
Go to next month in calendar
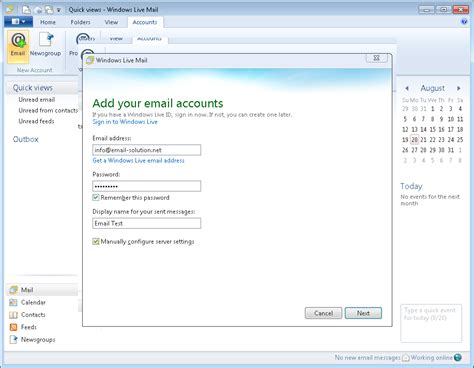point(459,88)
